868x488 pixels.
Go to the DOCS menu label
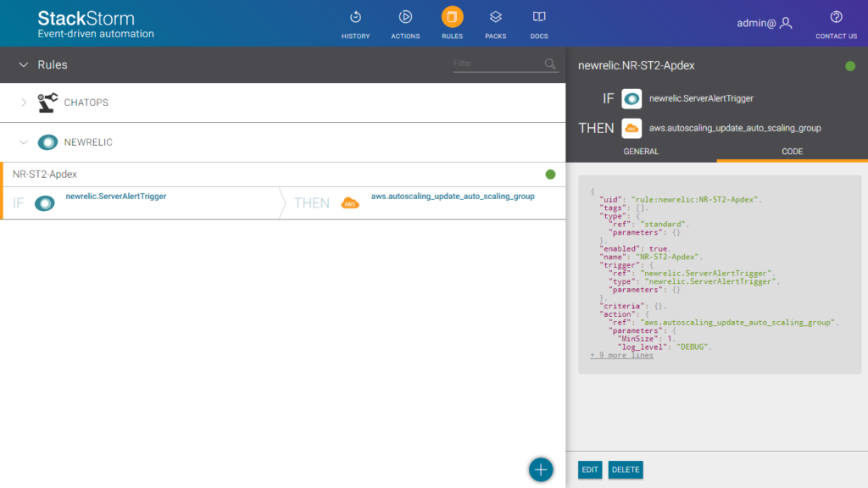pyautogui.click(x=539, y=36)
